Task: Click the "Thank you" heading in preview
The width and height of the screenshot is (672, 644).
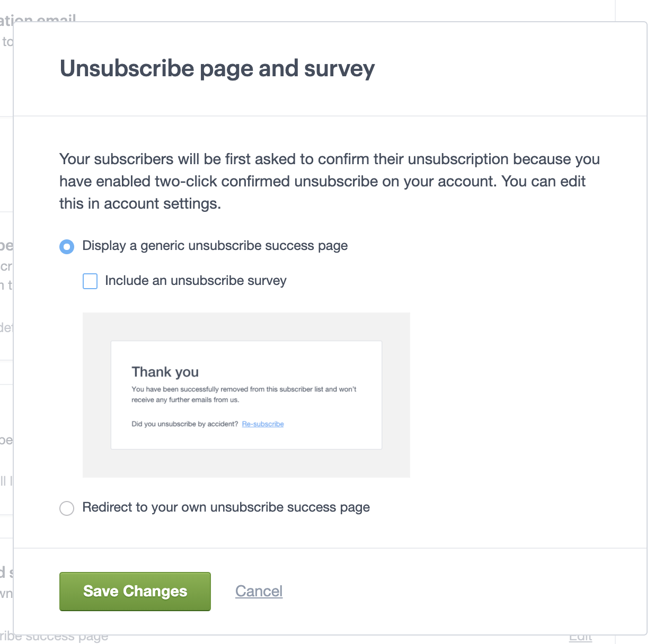Action: (x=165, y=372)
